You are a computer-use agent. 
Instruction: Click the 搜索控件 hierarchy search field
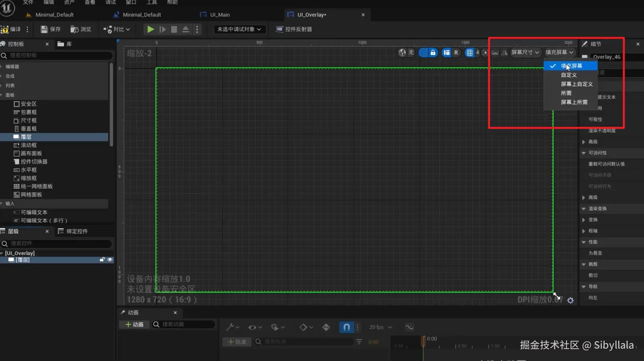point(56,244)
